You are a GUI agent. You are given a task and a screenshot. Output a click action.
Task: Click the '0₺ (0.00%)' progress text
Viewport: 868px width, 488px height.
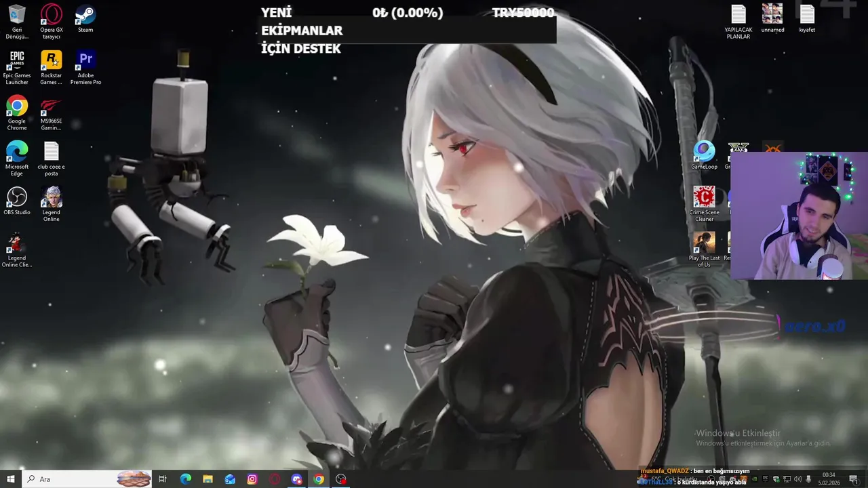tap(408, 13)
